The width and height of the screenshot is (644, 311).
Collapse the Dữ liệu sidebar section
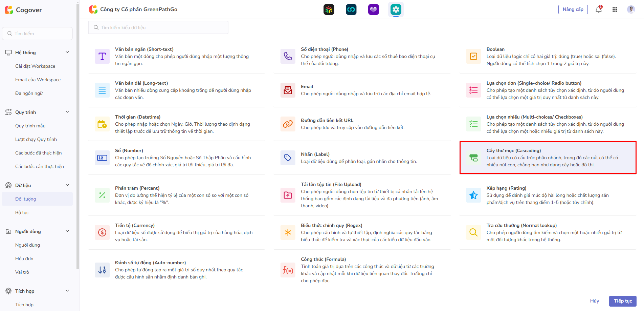point(67,185)
